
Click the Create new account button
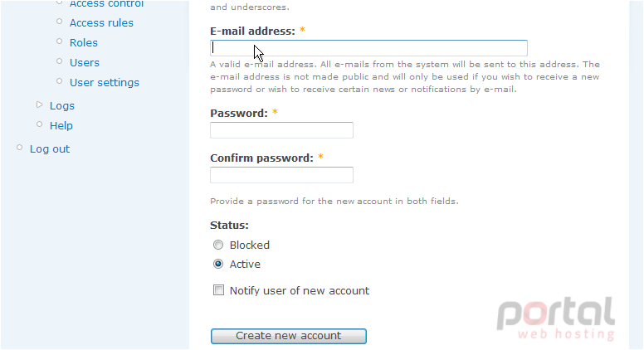pyautogui.click(x=289, y=336)
